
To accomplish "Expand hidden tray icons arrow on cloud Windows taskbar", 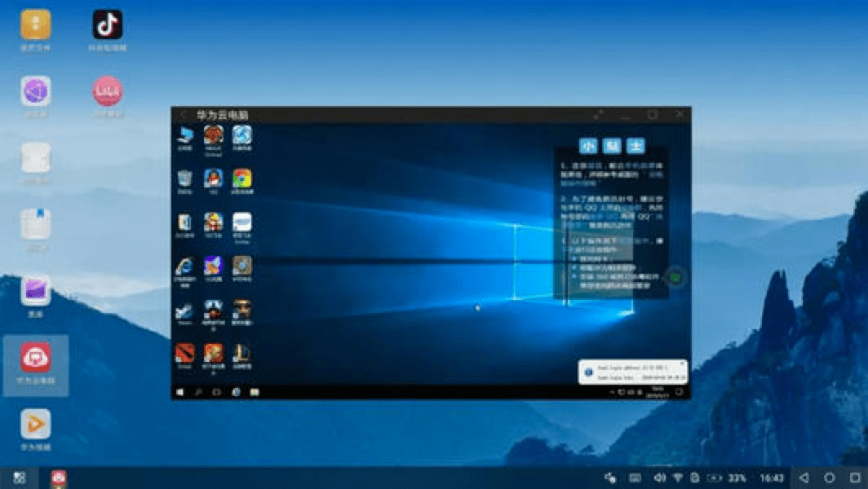I will coord(612,392).
